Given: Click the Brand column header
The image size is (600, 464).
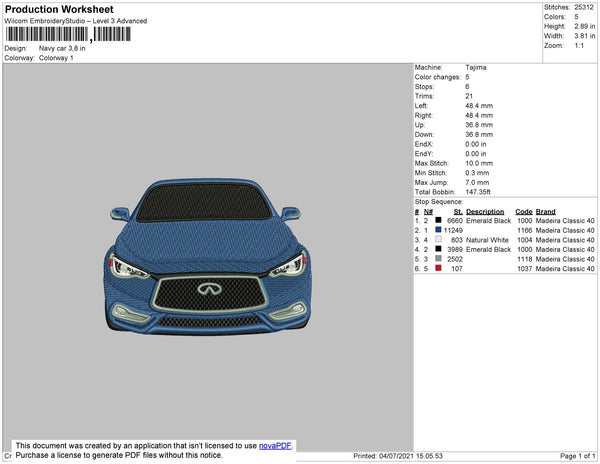Looking at the screenshot, I should 544,212.
